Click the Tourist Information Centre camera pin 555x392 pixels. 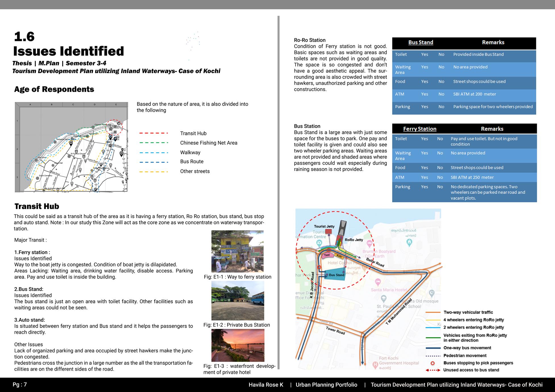coord(319,243)
